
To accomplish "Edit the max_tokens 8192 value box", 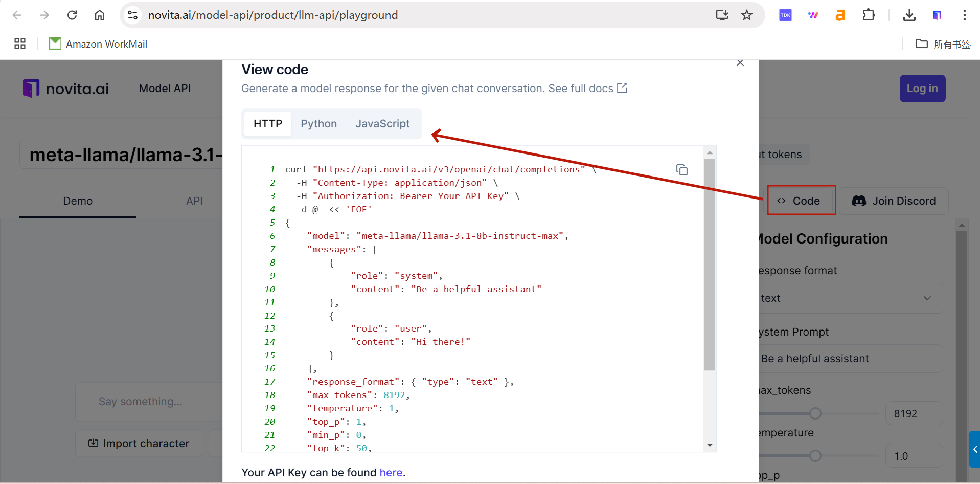I will 914,413.
